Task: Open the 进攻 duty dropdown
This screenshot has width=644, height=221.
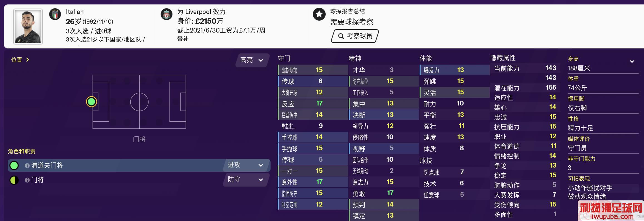Action: coord(246,165)
